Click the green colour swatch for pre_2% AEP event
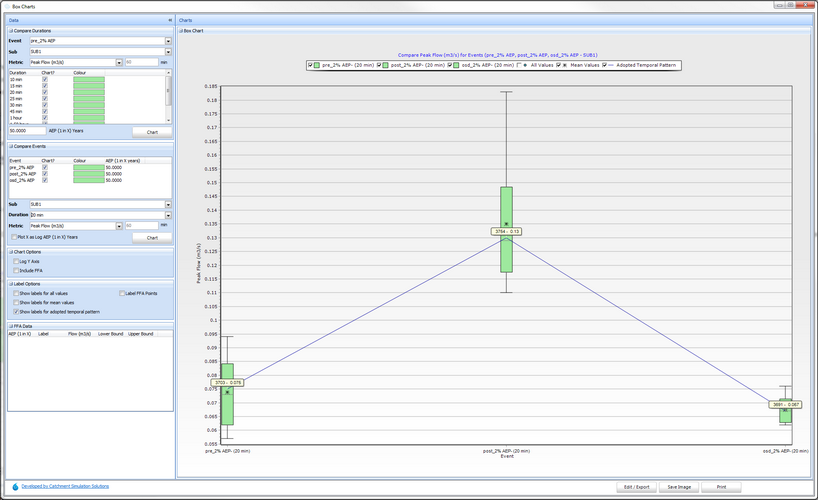Screen dimensions: 818x500 point(88,167)
